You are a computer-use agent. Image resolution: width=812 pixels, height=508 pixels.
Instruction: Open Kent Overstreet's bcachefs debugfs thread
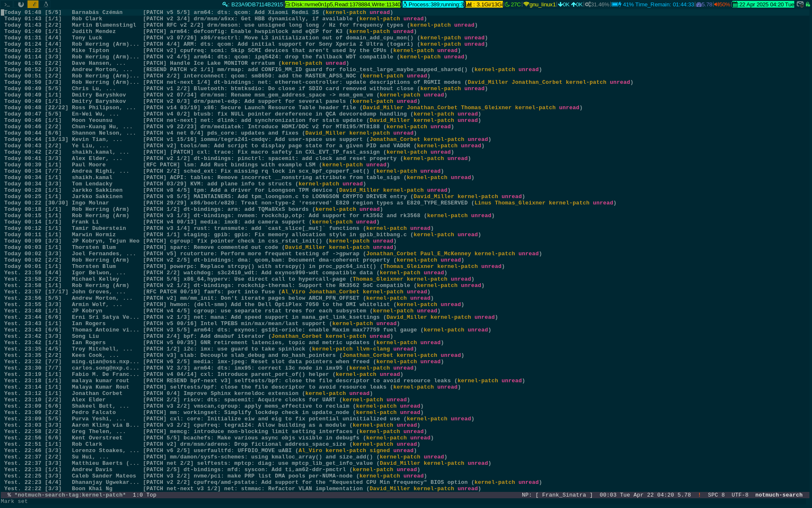[x=406, y=438]
